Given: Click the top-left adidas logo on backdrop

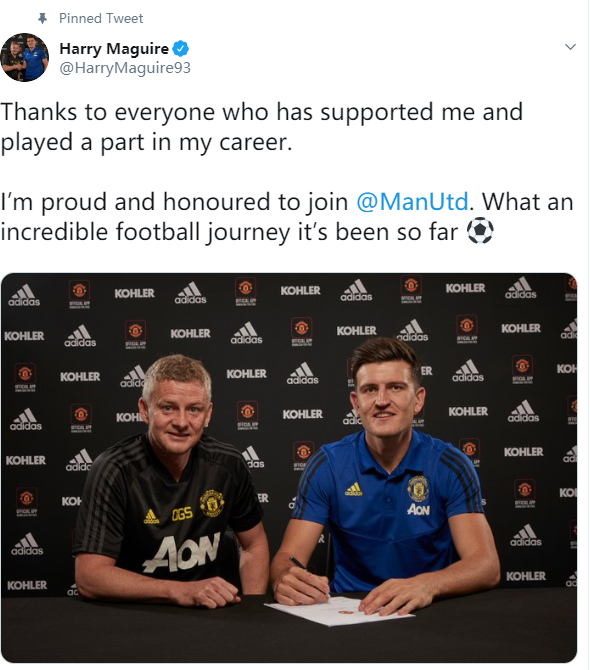Looking at the screenshot, I should 24,296.
